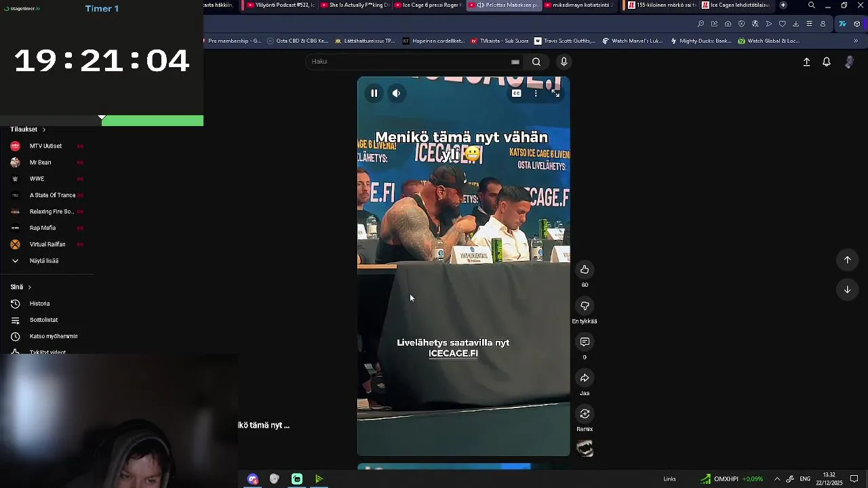Switch to Ice Cagen lehdistötilaisuus tab
Viewport: 868px width, 488px height.
point(736,5)
